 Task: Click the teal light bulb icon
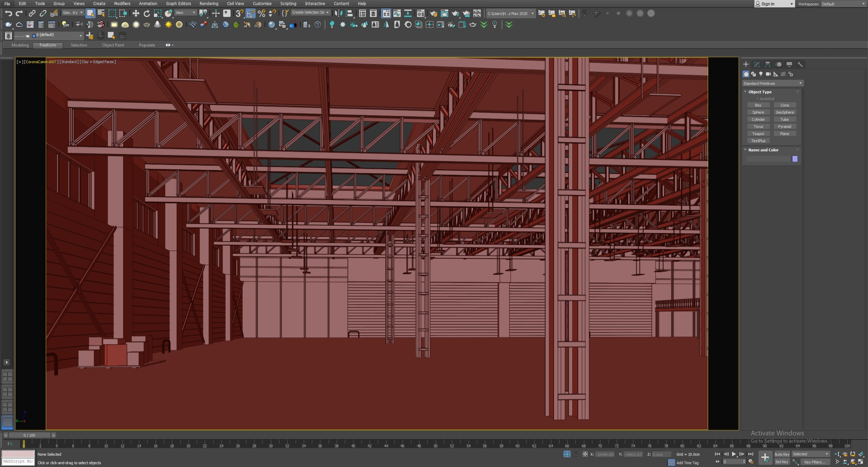[x=332, y=25]
